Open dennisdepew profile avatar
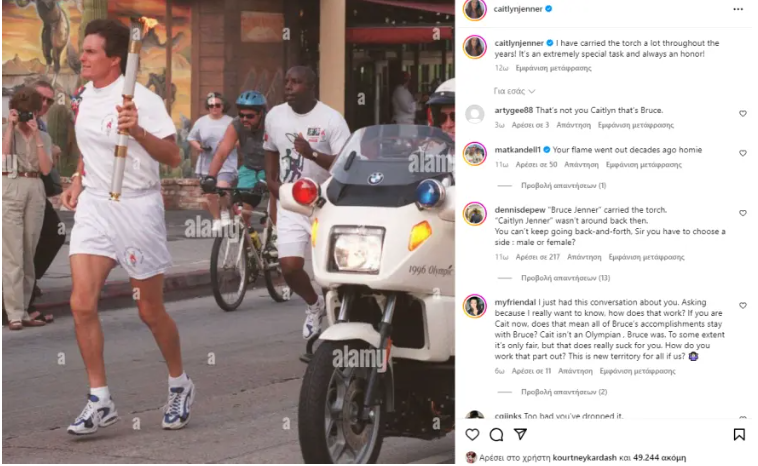 point(475,214)
